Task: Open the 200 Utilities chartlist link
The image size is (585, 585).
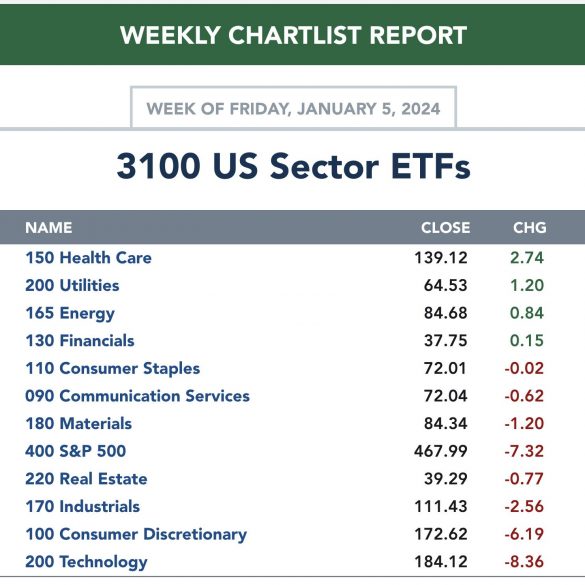Action: click(x=72, y=285)
